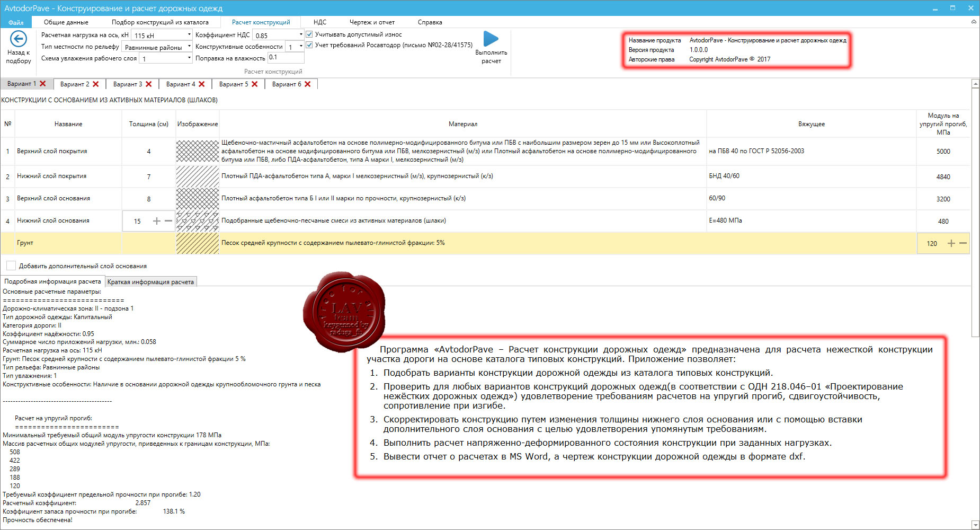Open the Справка ribbon tab

click(430, 22)
